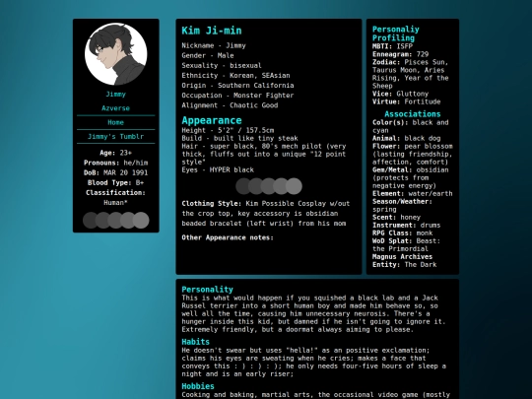Click the Personality section heading
This screenshot has width=532, height=399.
pos(207,290)
